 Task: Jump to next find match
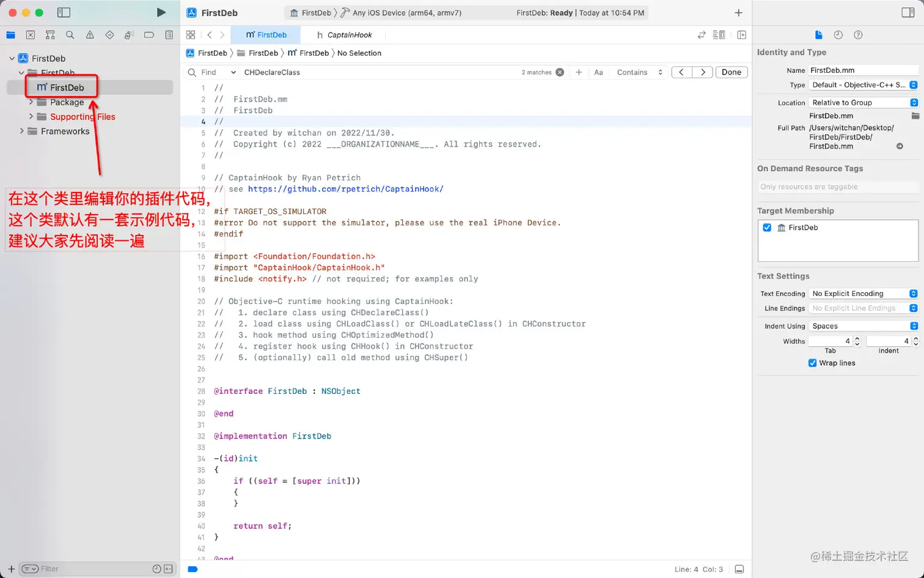click(703, 72)
